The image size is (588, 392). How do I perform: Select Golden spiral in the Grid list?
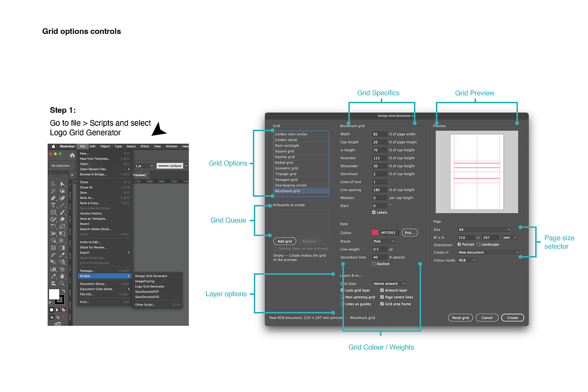tap(301, 140)
